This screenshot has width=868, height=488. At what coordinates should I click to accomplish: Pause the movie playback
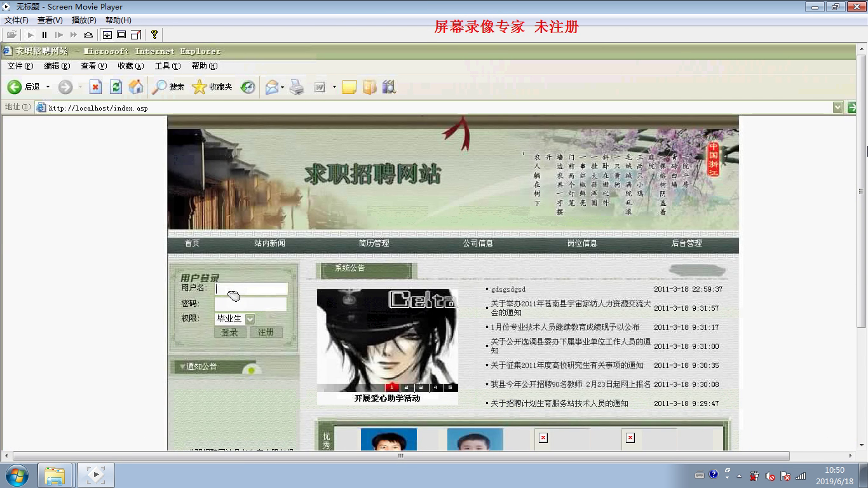pos(44,35)
